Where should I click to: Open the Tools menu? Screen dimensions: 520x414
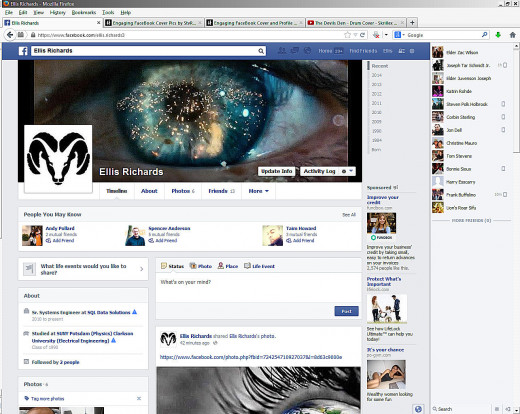108,12
